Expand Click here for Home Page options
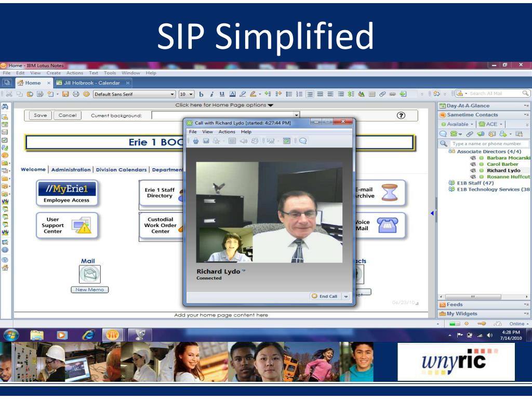 (224, 105)
